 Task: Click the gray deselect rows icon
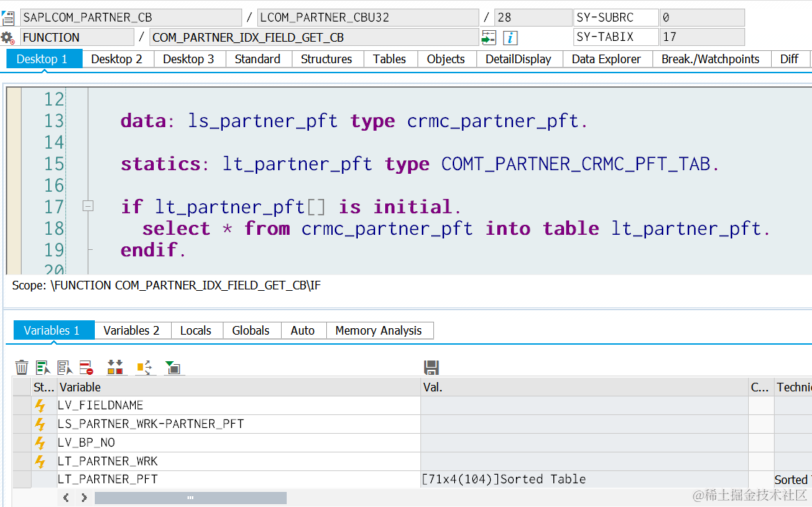pos(65,367)
